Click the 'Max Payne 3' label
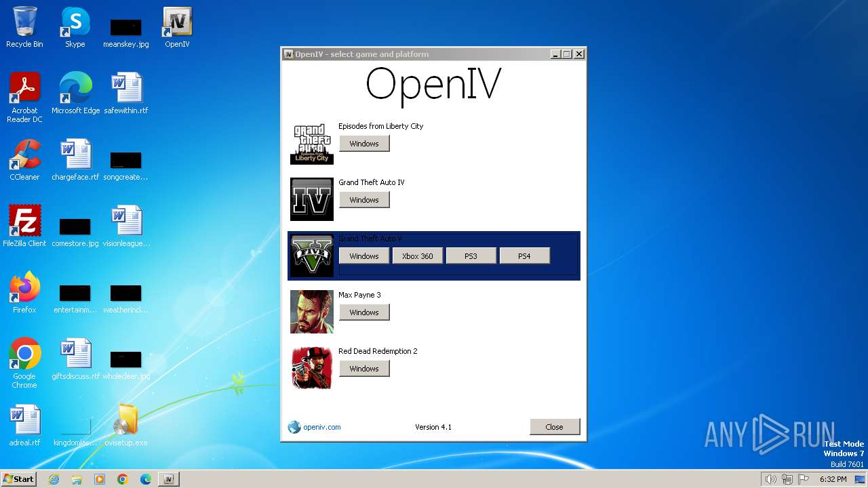The height and width of the screenshot is (488, 868). pos(359,295)
